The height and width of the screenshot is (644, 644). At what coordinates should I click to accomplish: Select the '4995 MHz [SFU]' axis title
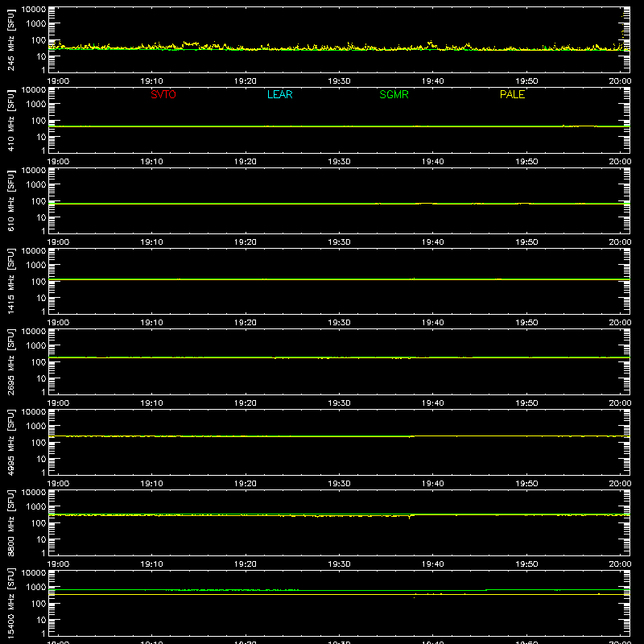click(x=11, y=442)
